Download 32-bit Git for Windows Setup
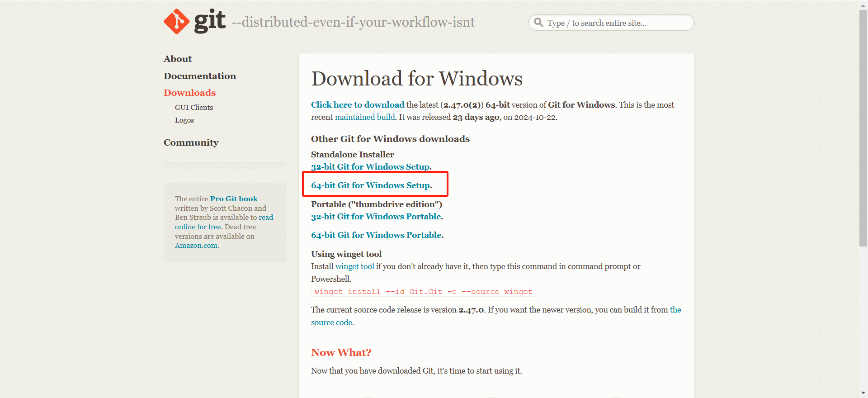 coord(370,167)
